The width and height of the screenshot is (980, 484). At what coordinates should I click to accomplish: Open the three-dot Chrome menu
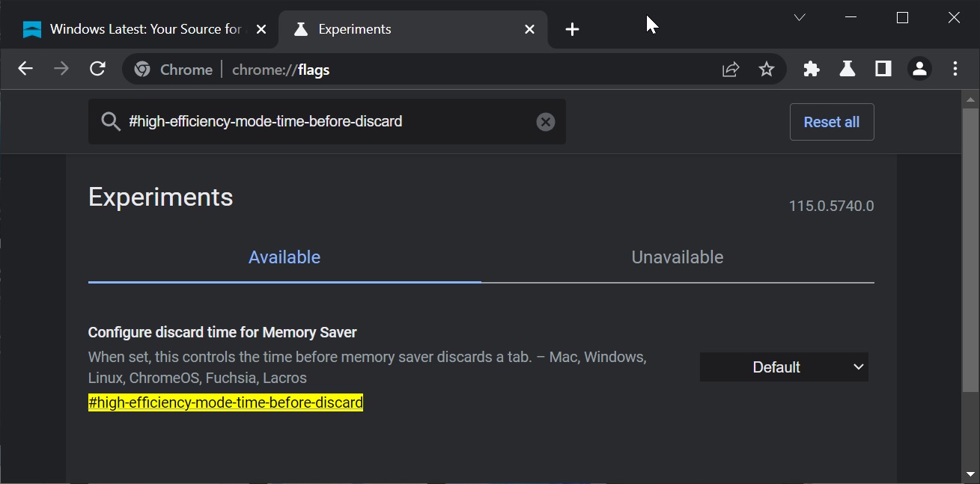pyautogui.click(x=955, y=69)
